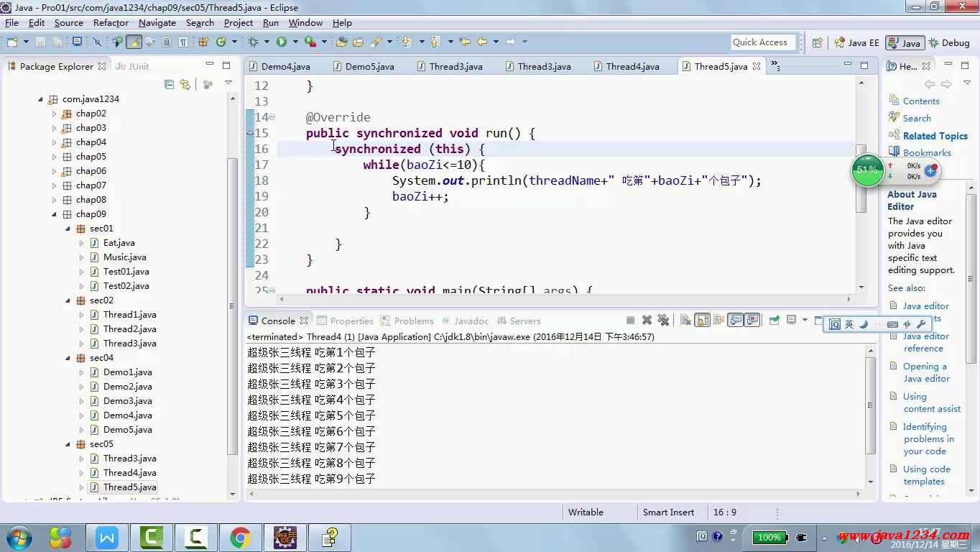Toggle Show Whitespace Characters

pyautogui.click(x=183, y=42)
